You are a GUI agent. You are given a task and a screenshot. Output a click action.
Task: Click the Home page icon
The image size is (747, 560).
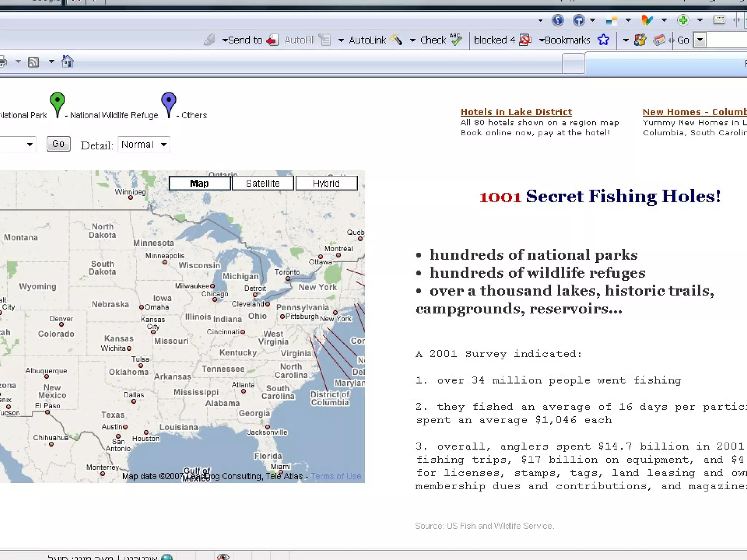pos(67,62)
